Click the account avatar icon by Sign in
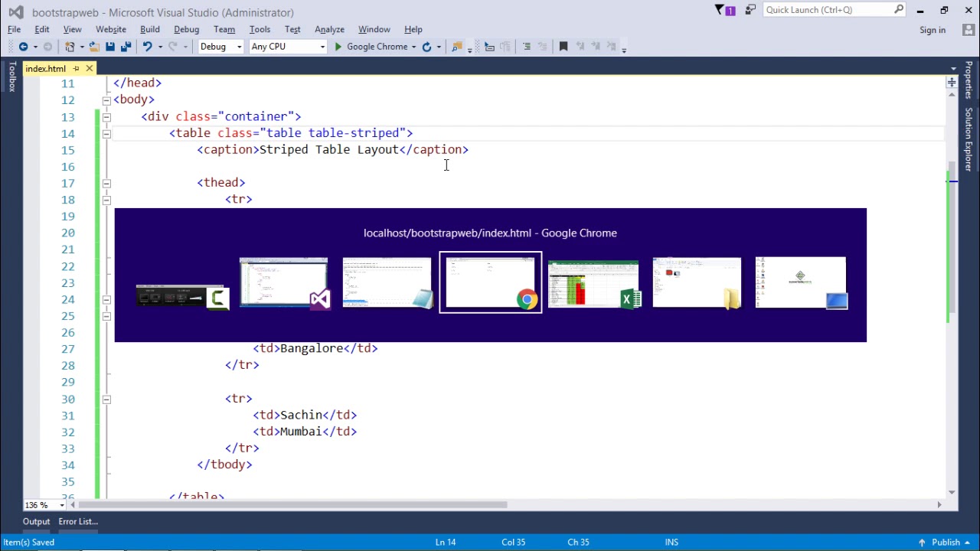Screen dimensions: 980x551 coord(968,30)
